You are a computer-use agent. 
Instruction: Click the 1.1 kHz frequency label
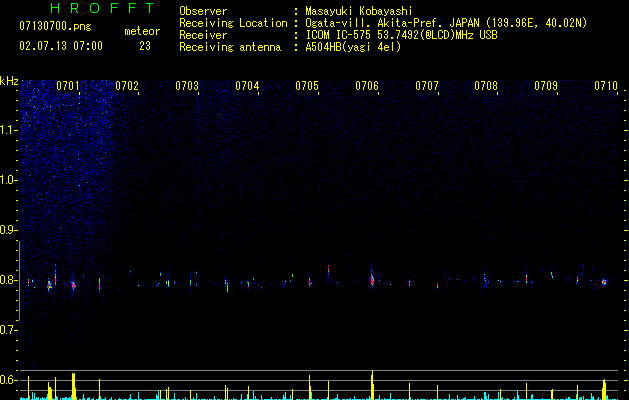pyautogui.click(x=9, y=130)
